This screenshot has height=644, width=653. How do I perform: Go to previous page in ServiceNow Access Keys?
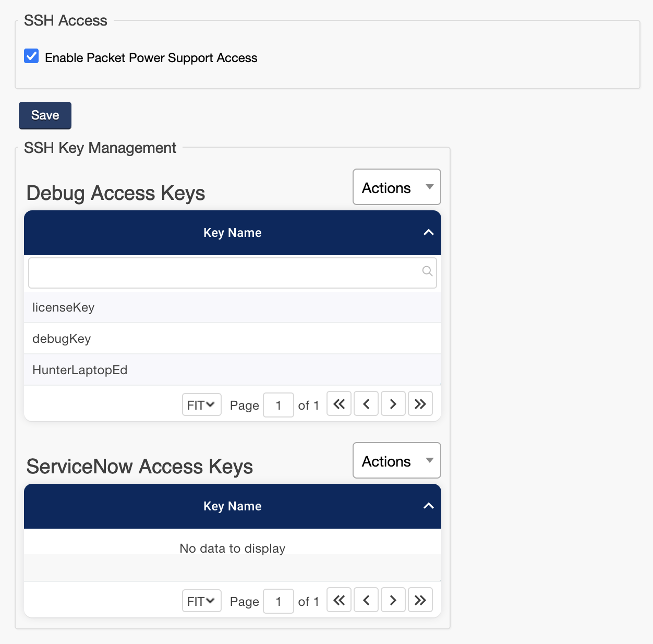pyautogui.click(x=366, y=600)
